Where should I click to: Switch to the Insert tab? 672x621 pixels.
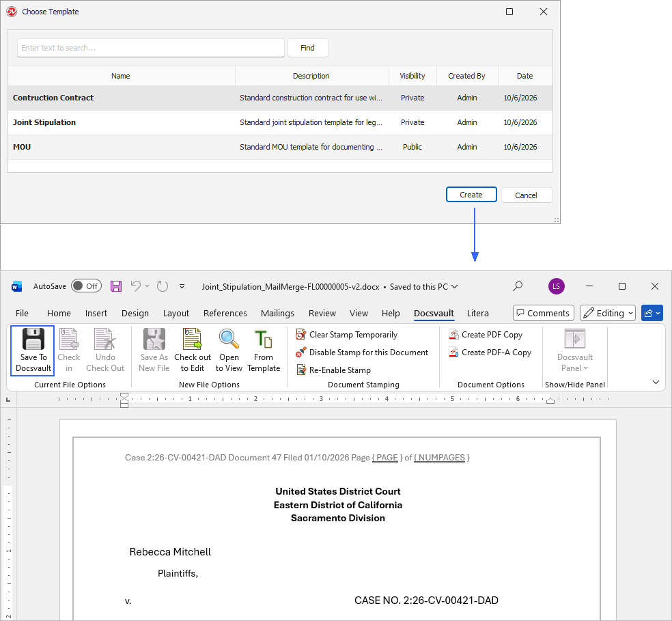[96, 313]
